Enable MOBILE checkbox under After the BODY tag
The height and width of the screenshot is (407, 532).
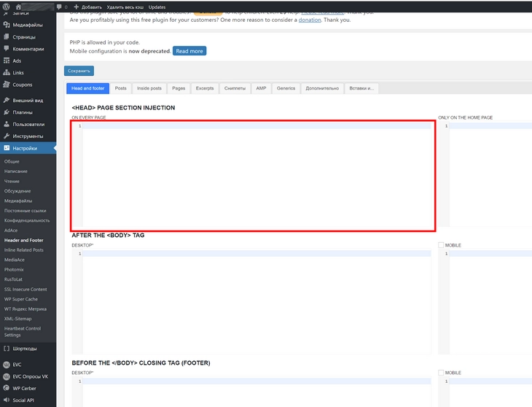441,245
